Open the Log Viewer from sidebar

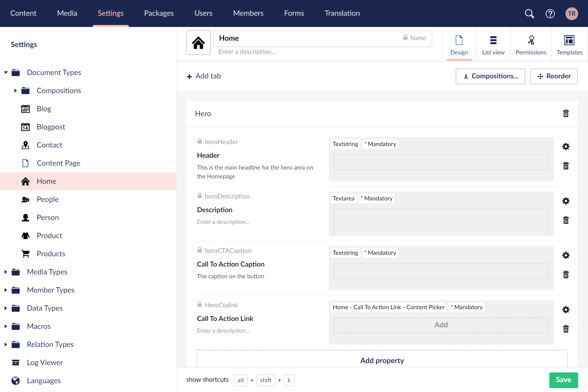[45, 362]
